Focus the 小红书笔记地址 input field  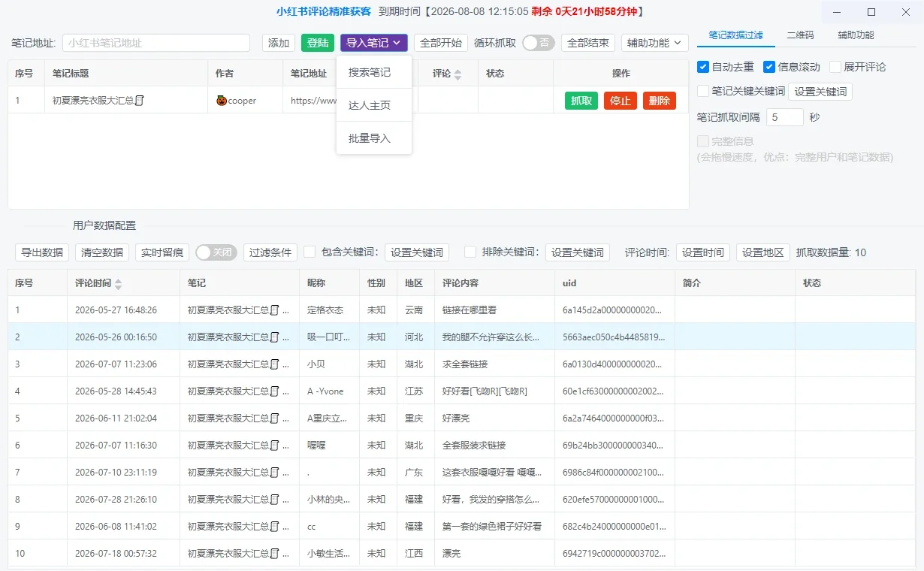156,43
